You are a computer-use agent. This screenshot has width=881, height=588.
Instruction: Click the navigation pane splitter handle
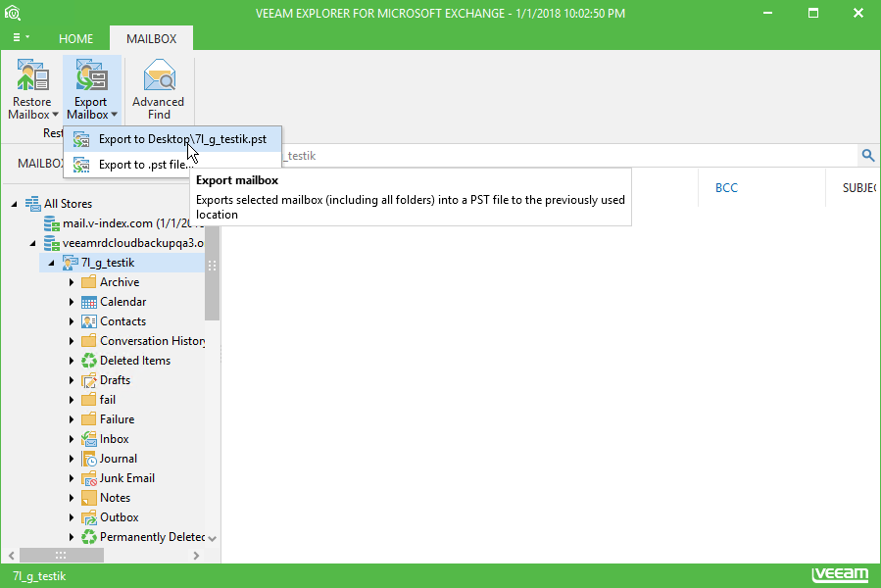220,353
